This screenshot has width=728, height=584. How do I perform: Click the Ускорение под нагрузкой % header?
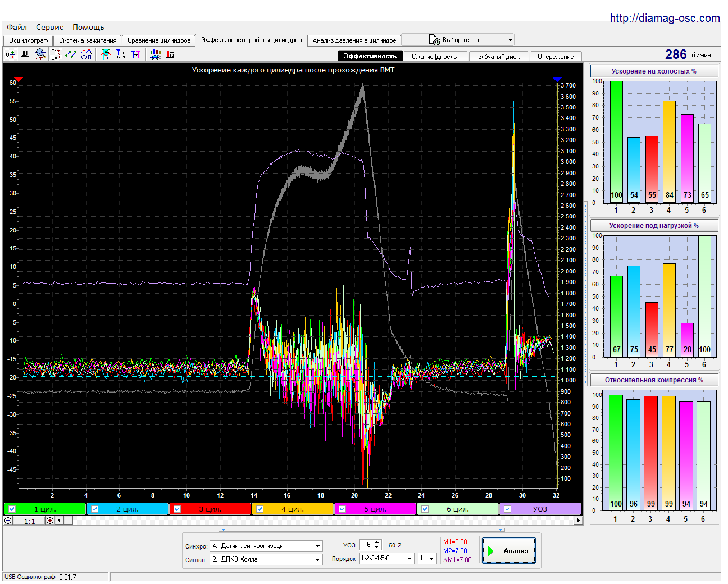654,226
